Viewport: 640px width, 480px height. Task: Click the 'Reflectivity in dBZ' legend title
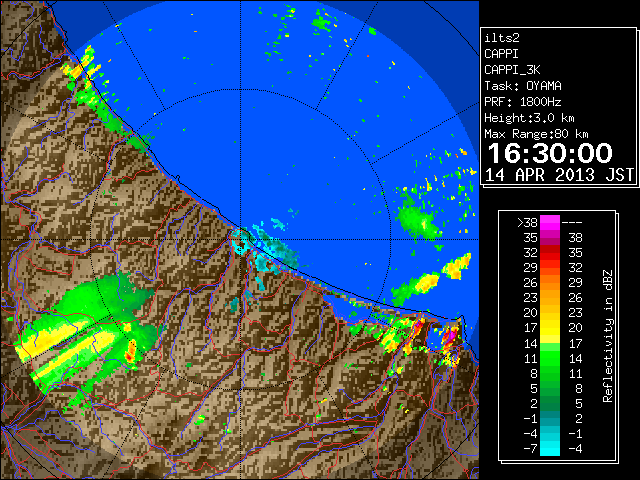607,336
